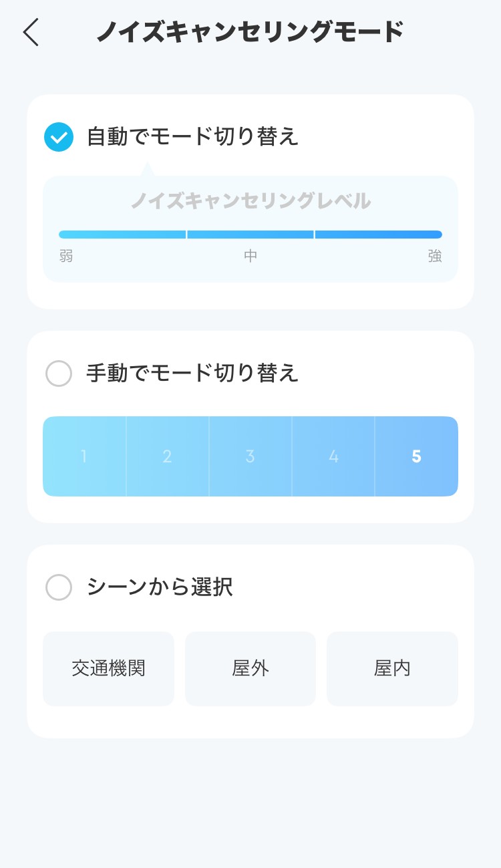Tap the 手動でモード切り替え label text
The image size is (501, 868).
point(192,373)
